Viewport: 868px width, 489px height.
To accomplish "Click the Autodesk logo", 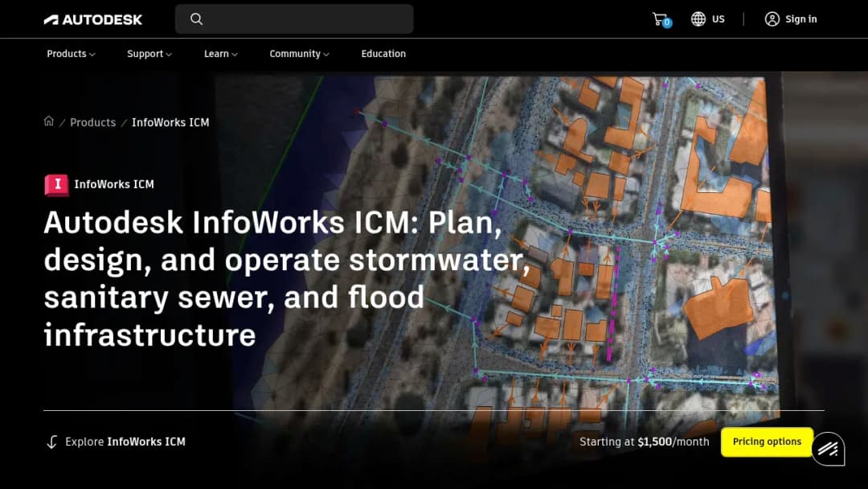I will pos(93,19).
